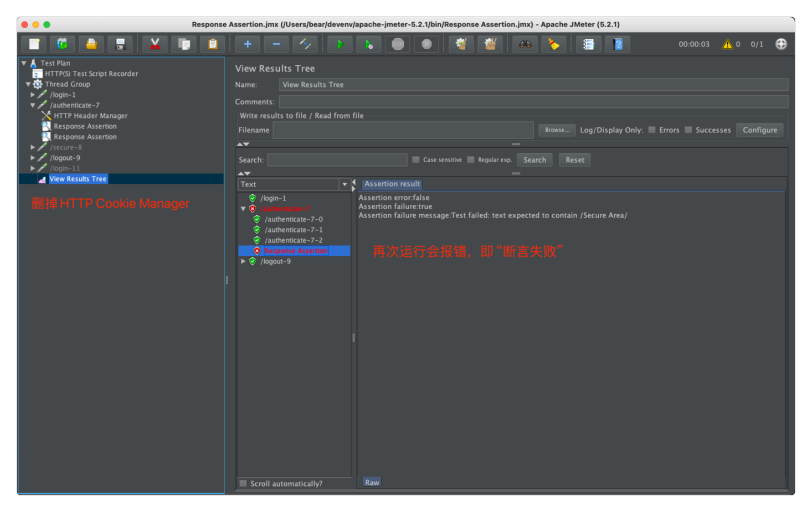
Task: Select /login-1 in results tree
Action: coord(273,198)
